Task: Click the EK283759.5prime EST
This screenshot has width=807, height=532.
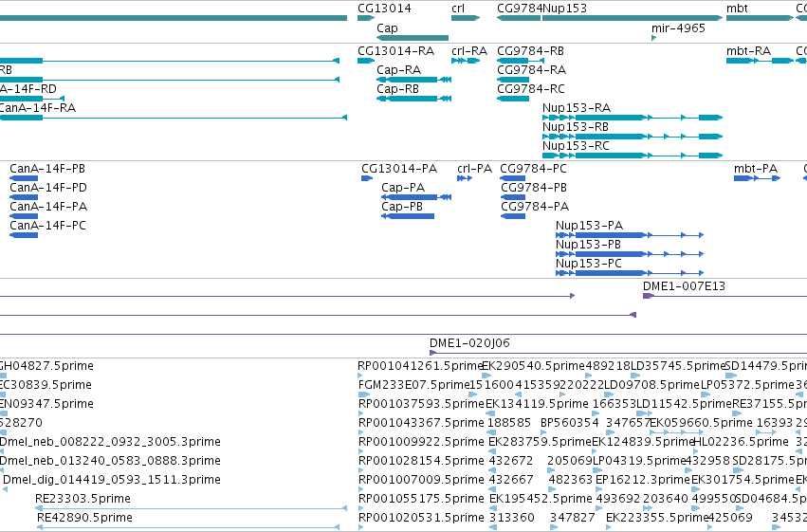Action: click(492, 451)
